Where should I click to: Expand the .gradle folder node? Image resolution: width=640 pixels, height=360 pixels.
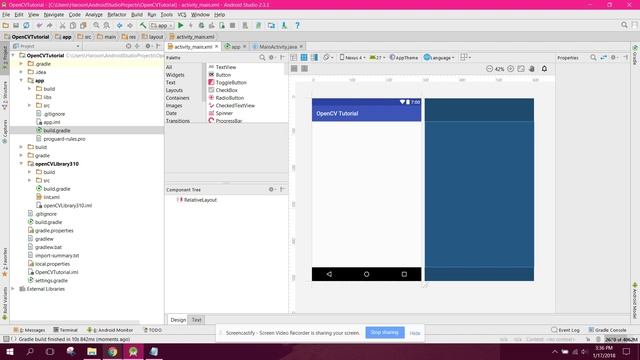pyautogui.click(x=21, y=64)
